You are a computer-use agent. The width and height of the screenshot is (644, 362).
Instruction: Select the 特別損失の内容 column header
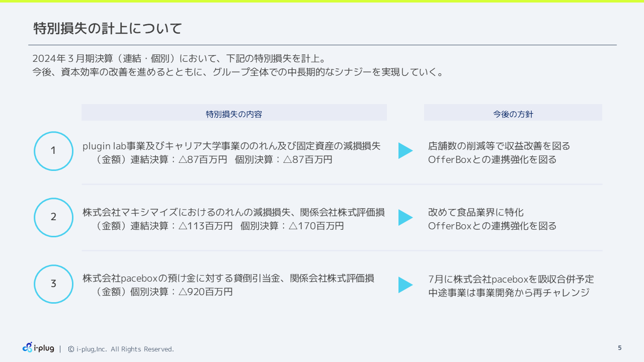pyautogui.click(x=234, y=114)
